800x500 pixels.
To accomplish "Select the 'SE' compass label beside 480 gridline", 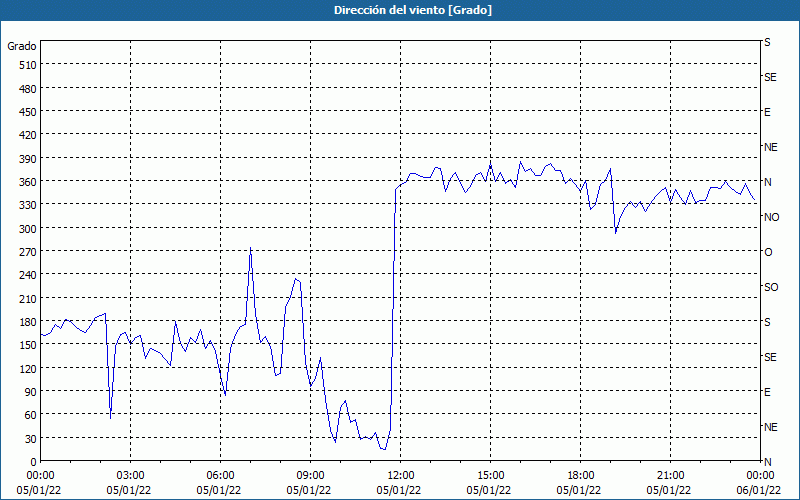I will (x=770, y=78).
